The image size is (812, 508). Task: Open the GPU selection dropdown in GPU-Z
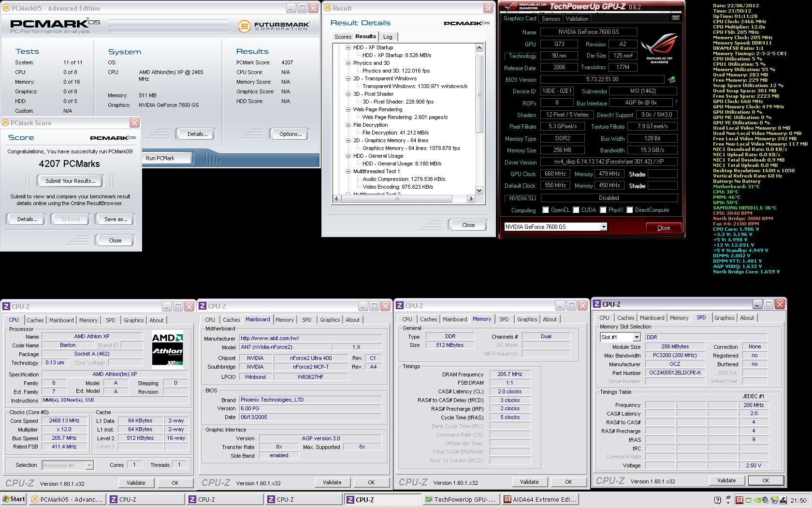click(603, 227)
